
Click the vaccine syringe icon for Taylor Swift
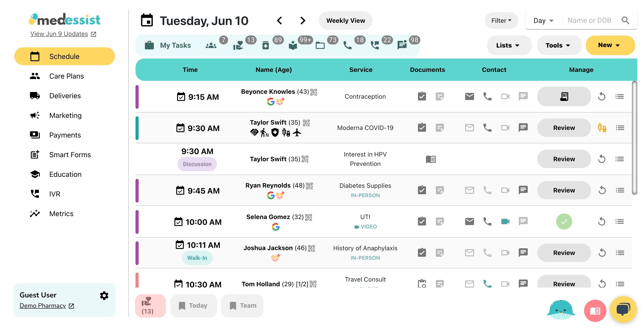click(x=602, y=128)
